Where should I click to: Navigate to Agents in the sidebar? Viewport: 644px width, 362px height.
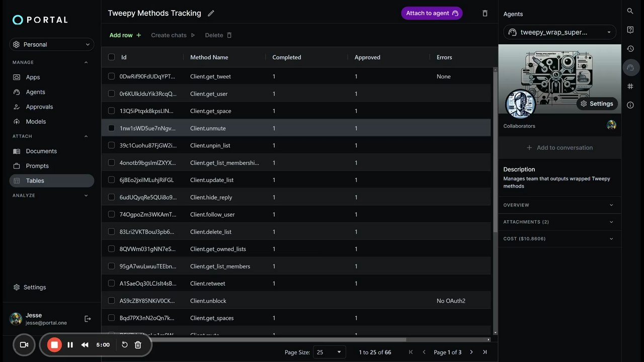pyautogui.click(x=35, y=92)
